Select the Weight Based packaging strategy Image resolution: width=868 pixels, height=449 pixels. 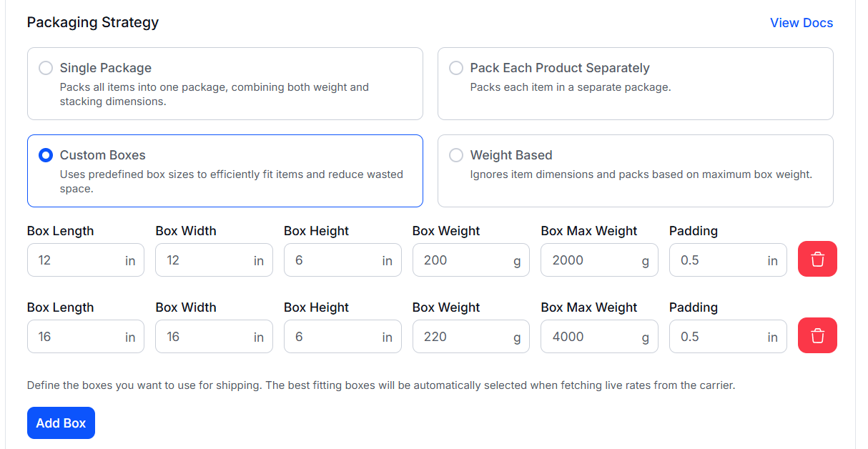click(456, 155)
